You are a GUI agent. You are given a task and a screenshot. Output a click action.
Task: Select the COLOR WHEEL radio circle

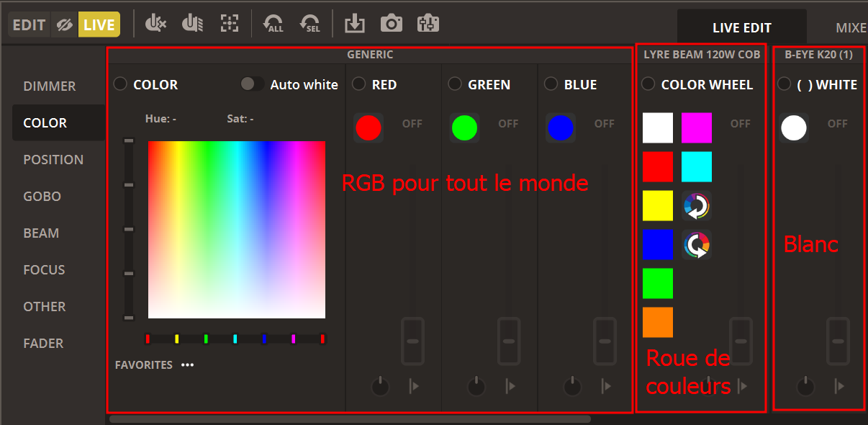point(648,84)
